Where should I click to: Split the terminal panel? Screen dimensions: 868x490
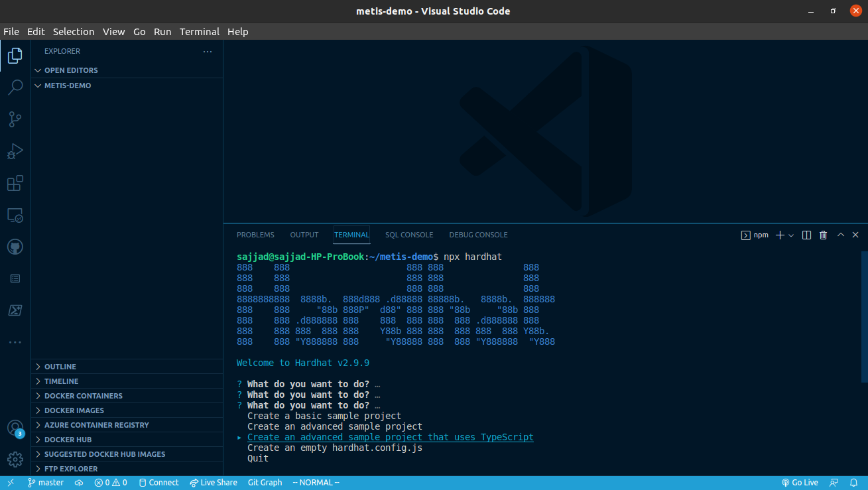tap(806, 235)
